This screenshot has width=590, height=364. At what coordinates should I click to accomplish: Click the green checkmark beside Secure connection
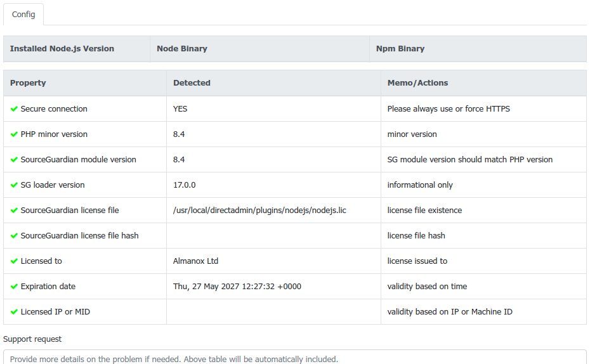pyautogui.click(x=15, y=109)
